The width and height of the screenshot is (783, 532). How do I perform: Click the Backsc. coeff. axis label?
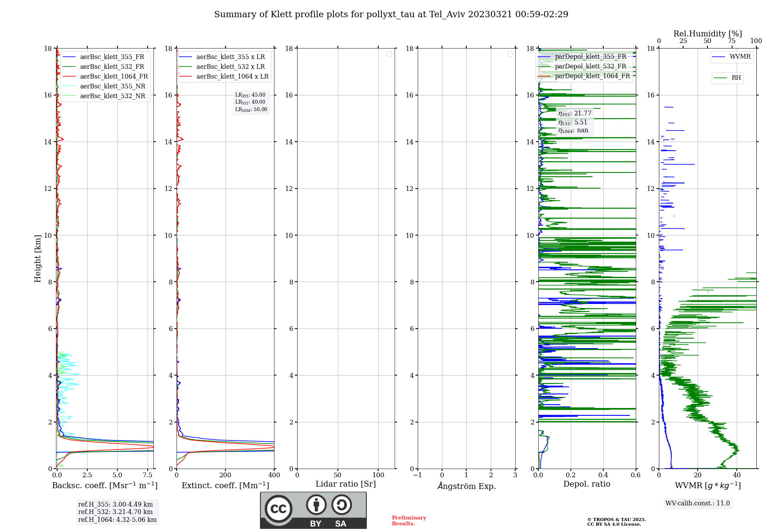105,485
